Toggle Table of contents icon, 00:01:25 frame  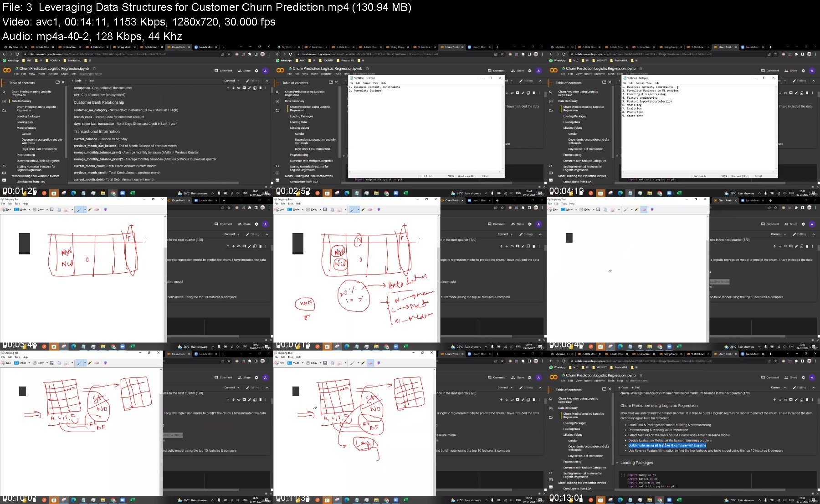point(4,83)
